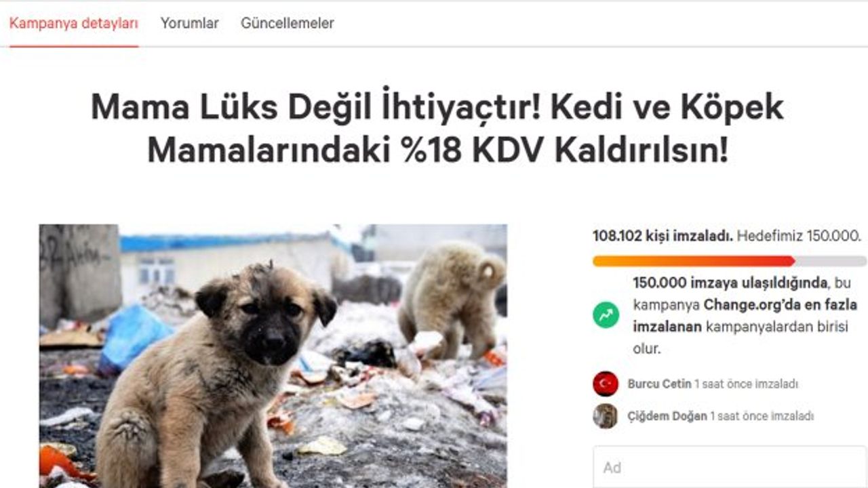Click the stray puppy campaign photo

[273, 356]
